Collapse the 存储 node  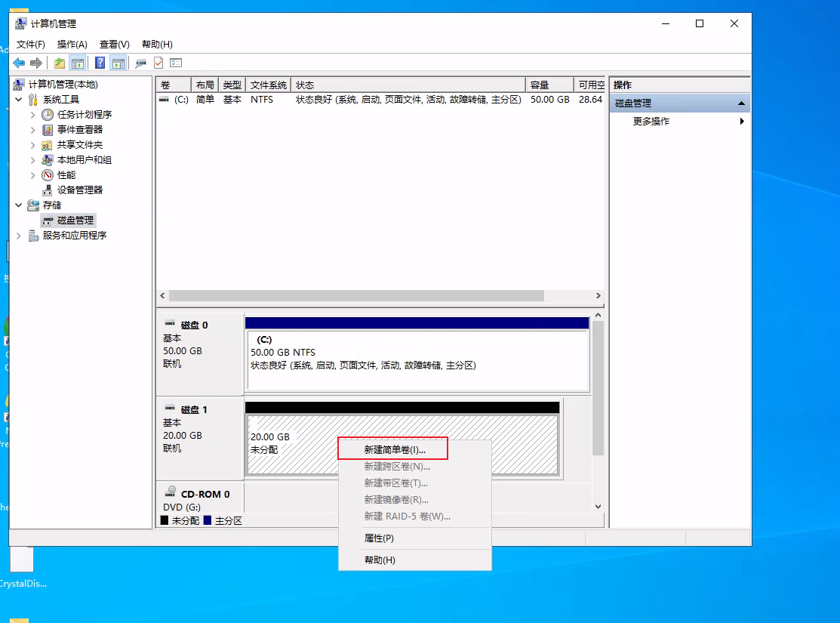pos(19,205)
